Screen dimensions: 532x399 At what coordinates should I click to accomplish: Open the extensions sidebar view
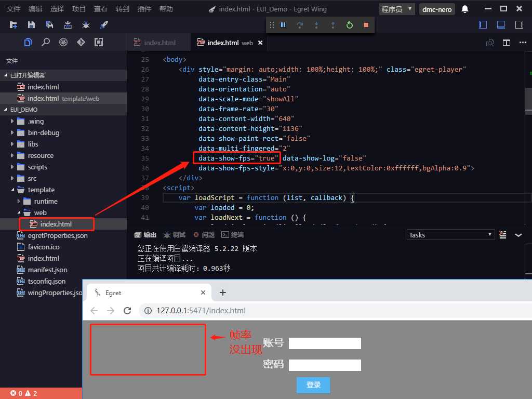(99, 42)
